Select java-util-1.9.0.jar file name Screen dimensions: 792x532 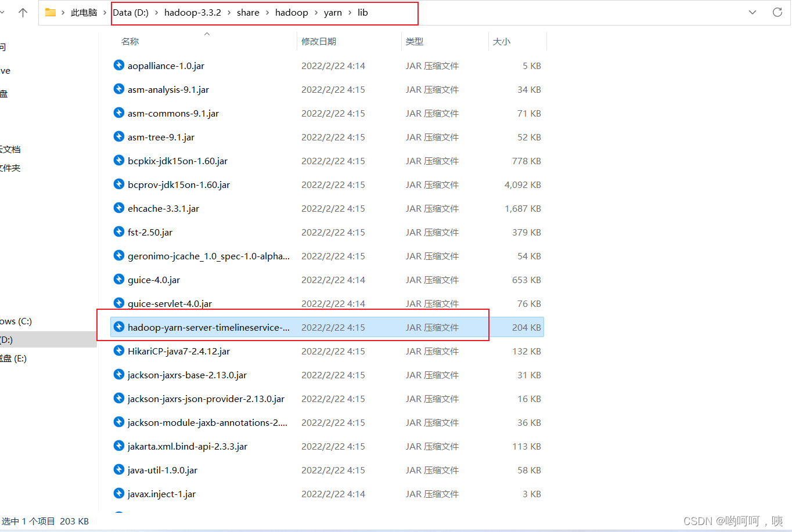tap(163, 470)
